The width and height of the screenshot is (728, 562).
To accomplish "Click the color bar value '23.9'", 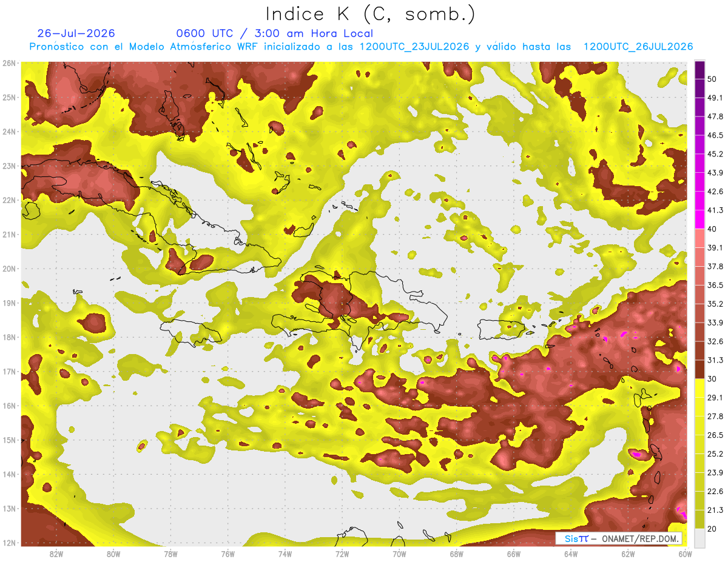I will [x=715, y=472].
